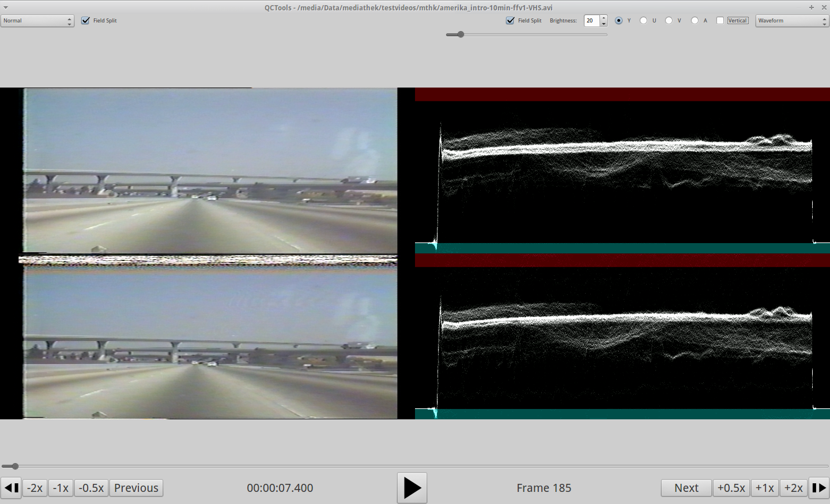The image size is (830, 504).
Task: Jump to the first frame icon
Action: (x=11, y=488)
